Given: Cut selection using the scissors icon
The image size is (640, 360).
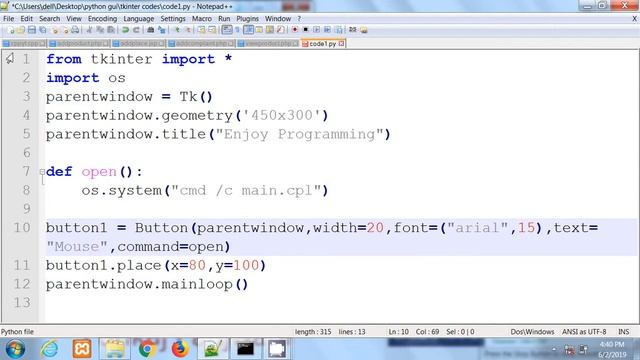Looking at the screenshot, I should pos(89,30).
